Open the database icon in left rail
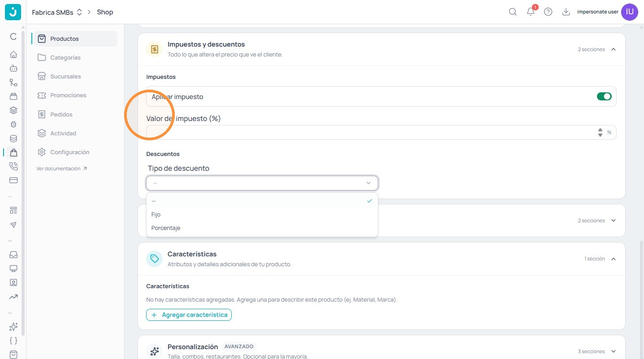This screenshot has height=359, width=644. (13, 138)
